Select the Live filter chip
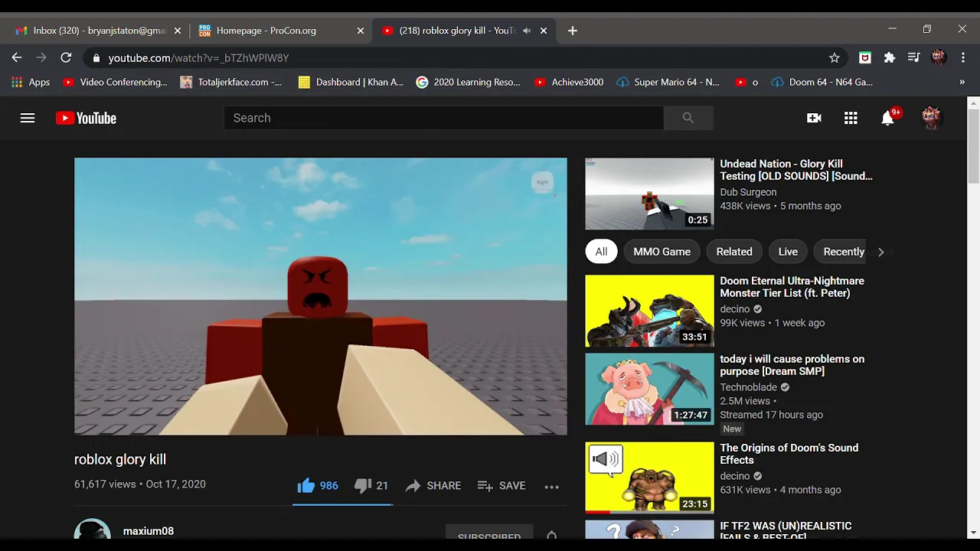The width and height of the screenshot is (980, 551). coord(788,252)
